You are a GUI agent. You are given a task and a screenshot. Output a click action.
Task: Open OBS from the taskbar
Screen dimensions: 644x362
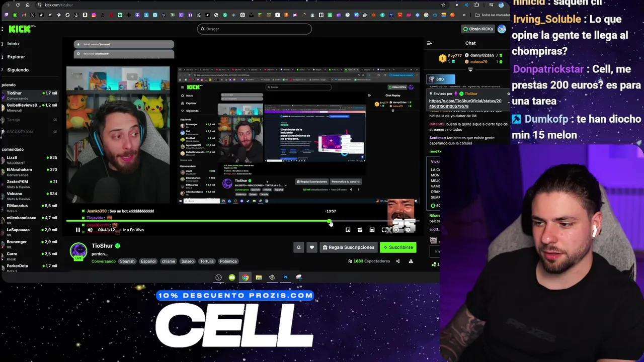pos(218,278)
